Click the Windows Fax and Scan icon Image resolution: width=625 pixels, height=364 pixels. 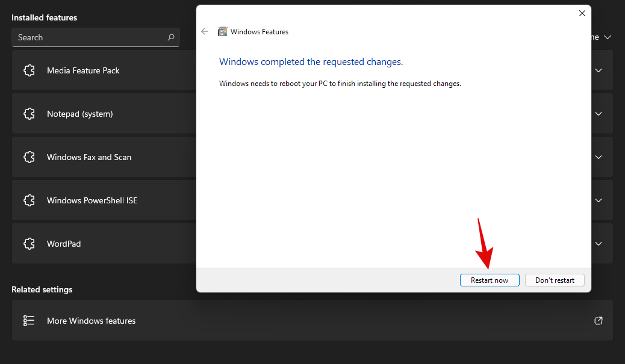click(30, 157)
